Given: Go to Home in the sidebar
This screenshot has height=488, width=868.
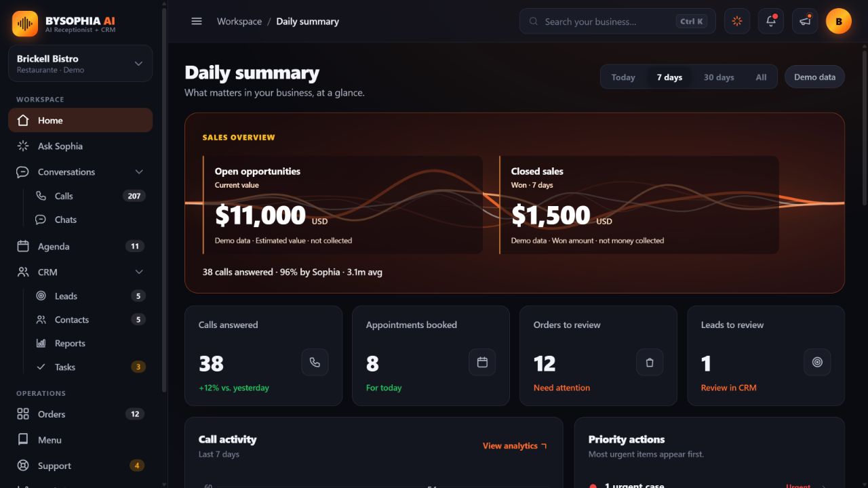Looking at the screenshot, I should (x=81, y=121).
